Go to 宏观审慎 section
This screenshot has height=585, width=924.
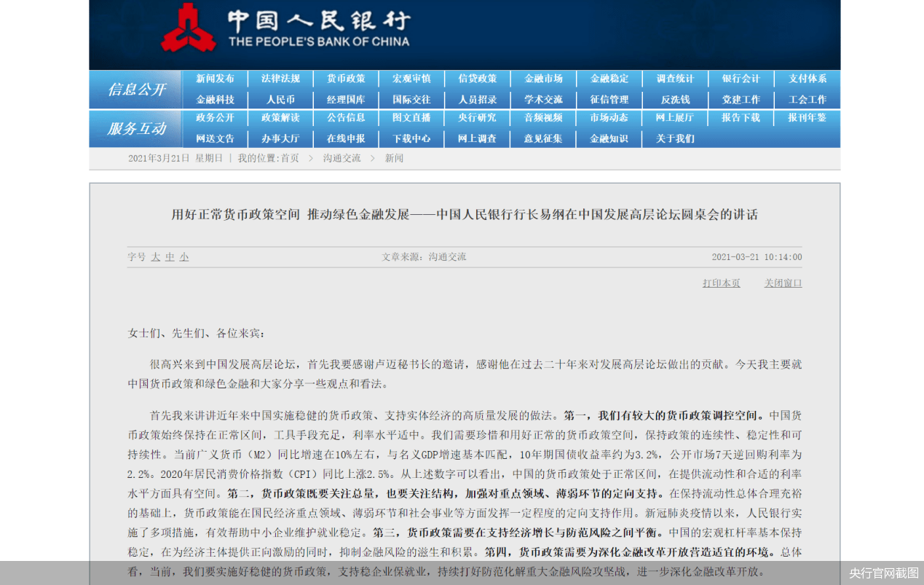point(411,79)
